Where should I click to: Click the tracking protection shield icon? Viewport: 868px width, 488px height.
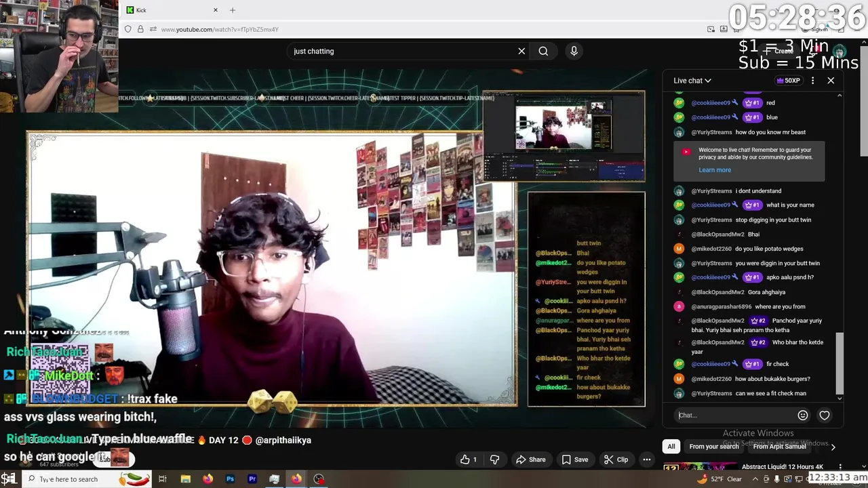(x=127, y=29)
